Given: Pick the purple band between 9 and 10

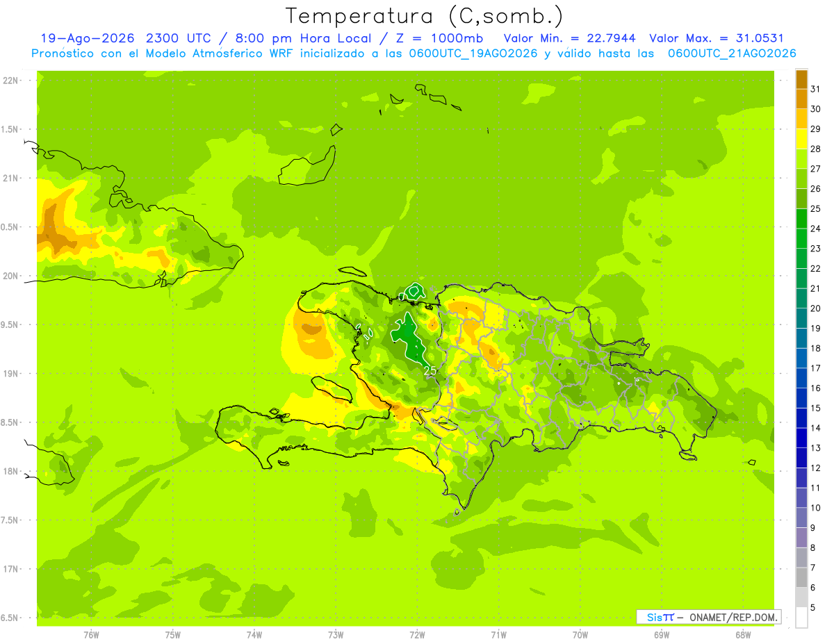Looking at the screenshot, I should [801, 518].
